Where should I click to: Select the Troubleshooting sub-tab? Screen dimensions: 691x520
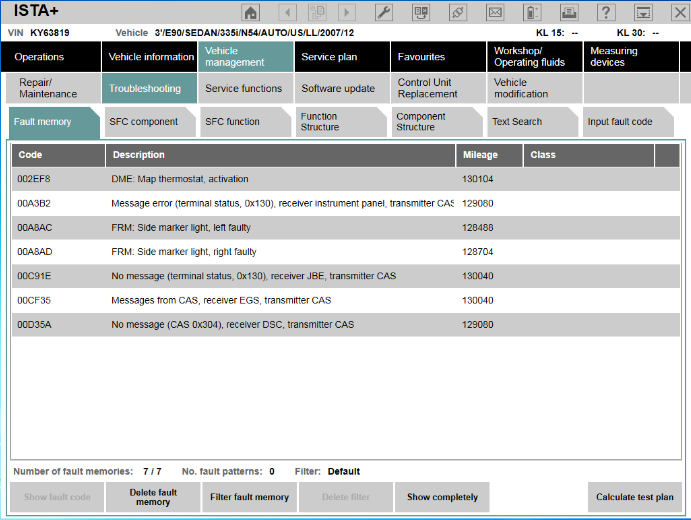(149, 88)
